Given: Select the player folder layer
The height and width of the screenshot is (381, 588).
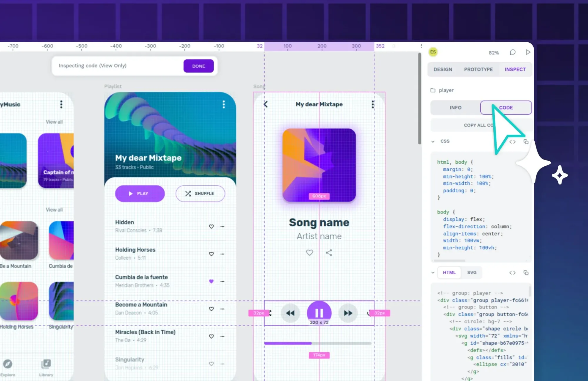Looking at the screenshot, I should tap(442, 90).
